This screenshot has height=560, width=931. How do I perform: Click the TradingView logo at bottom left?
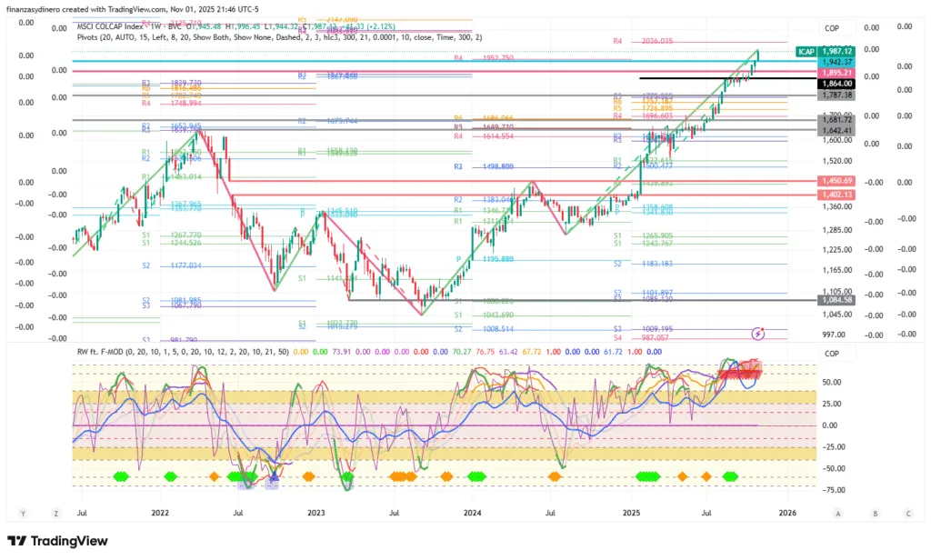(58, 542)
